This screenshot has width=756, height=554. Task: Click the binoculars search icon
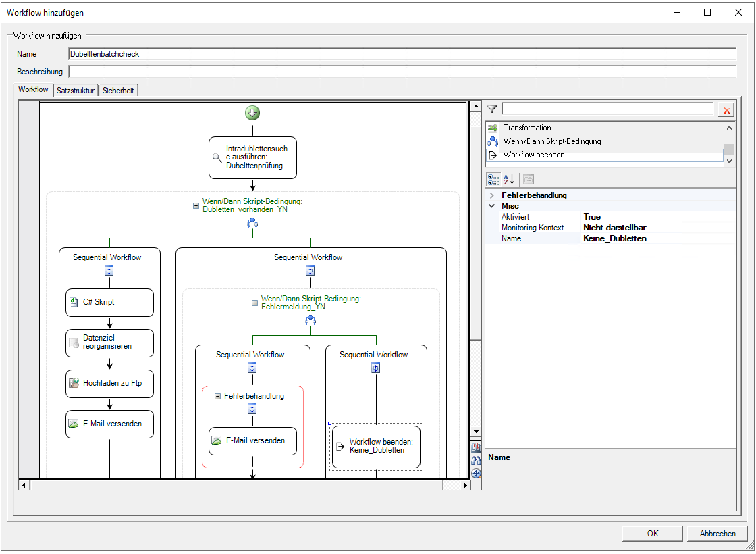coord(477,460)
